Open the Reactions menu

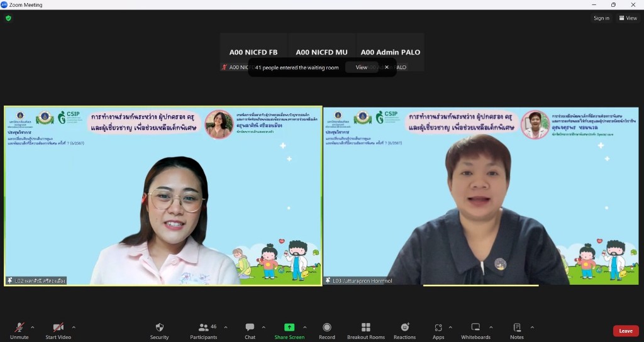[x=405, y=331]
